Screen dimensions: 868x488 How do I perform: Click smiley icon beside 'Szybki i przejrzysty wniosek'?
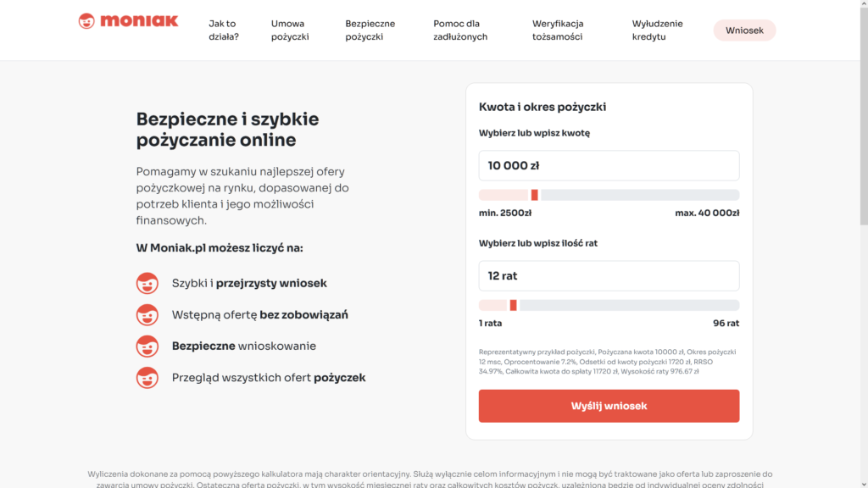point(147,284)
